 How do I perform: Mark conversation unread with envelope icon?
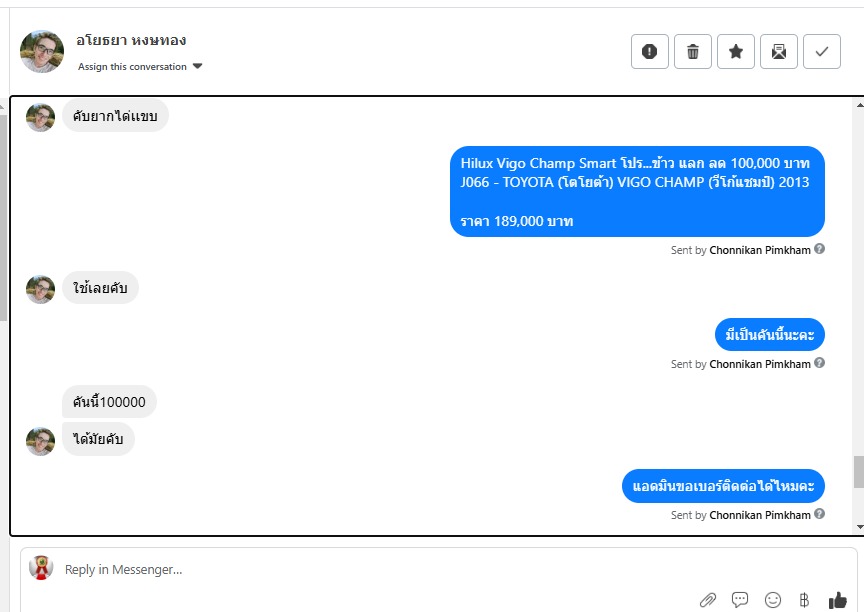(779, 52)
